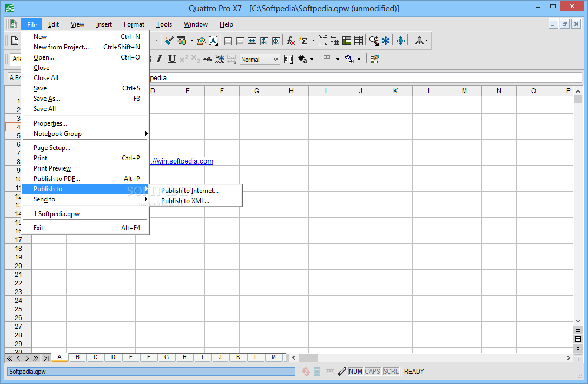Click the New blank notebook icon

point(15,41)
